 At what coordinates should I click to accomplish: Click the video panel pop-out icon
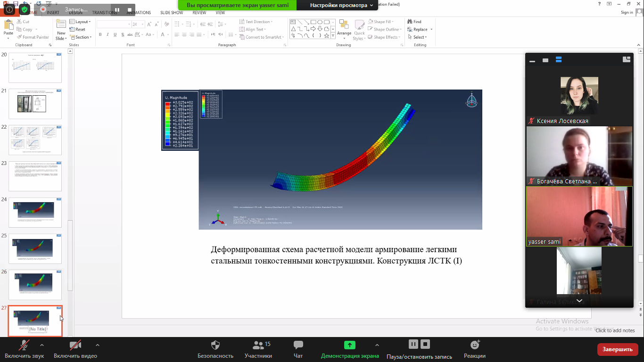(x=627, y=59)
